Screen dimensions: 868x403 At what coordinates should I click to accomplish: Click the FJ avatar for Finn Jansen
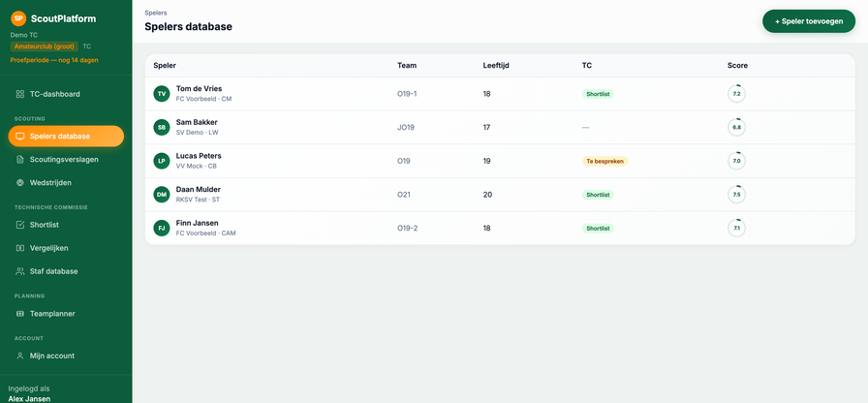pyautogui.click(x=162, y=228)
